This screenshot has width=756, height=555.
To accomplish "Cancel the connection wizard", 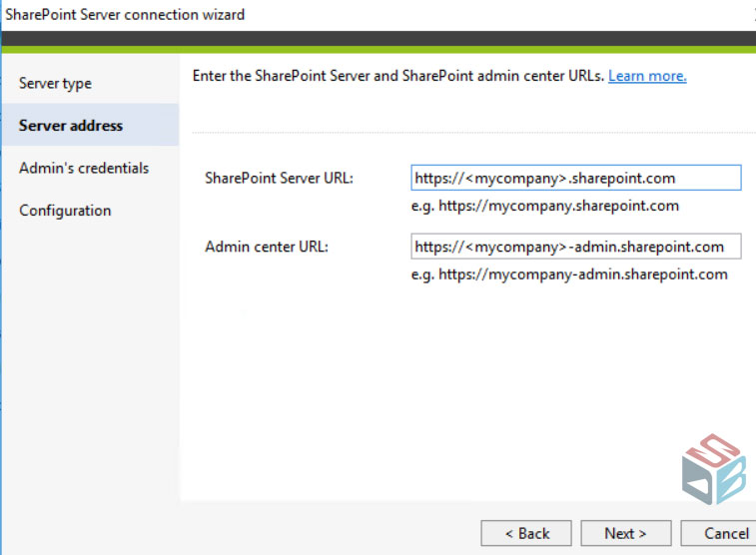I will 723,533.
